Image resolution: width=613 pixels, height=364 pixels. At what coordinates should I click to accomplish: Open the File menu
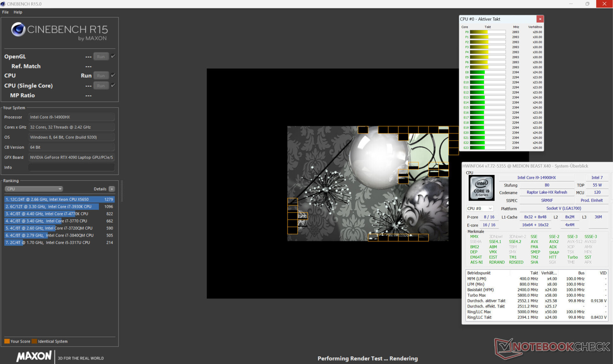[x=5, y=12]
